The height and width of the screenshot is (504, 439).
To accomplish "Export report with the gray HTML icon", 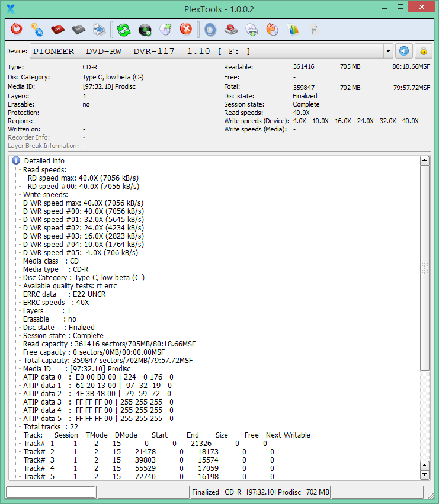I will click(78, 30).
